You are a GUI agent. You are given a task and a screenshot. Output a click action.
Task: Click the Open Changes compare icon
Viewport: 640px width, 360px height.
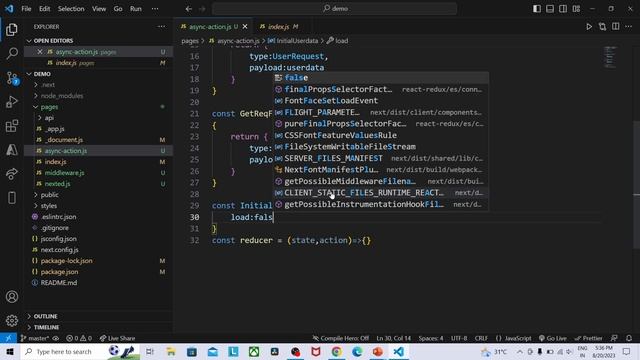click(x=602, y=27)
